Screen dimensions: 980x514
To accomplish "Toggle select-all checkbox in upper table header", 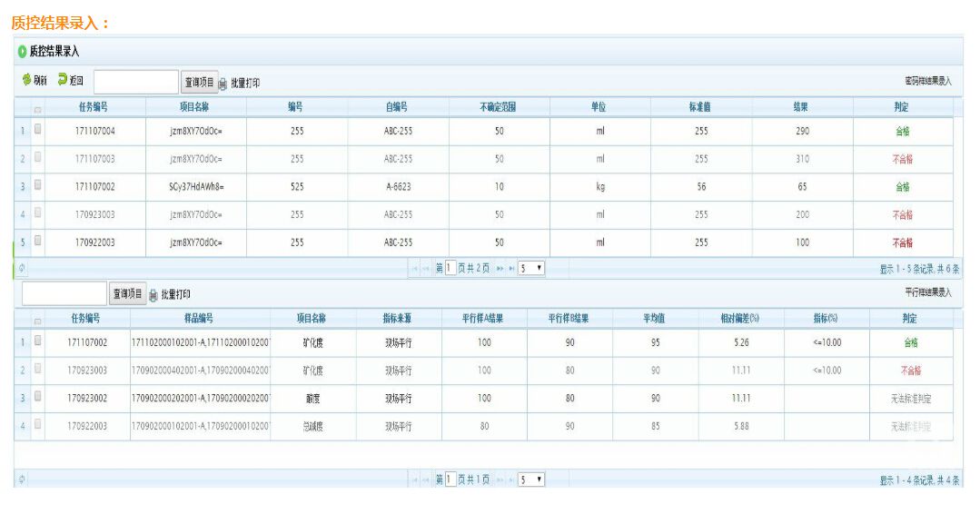I will pos(38,108).
